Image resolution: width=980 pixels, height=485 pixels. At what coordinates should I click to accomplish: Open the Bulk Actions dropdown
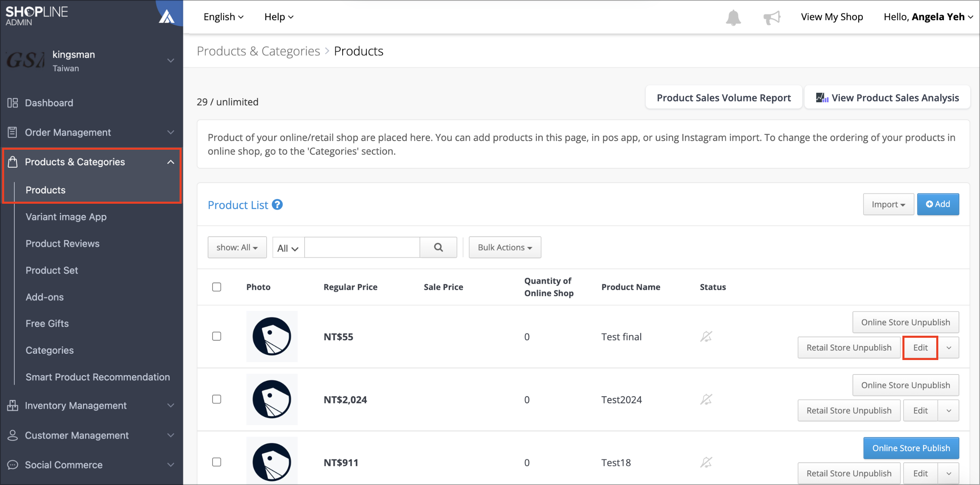[x=505, y=247]
